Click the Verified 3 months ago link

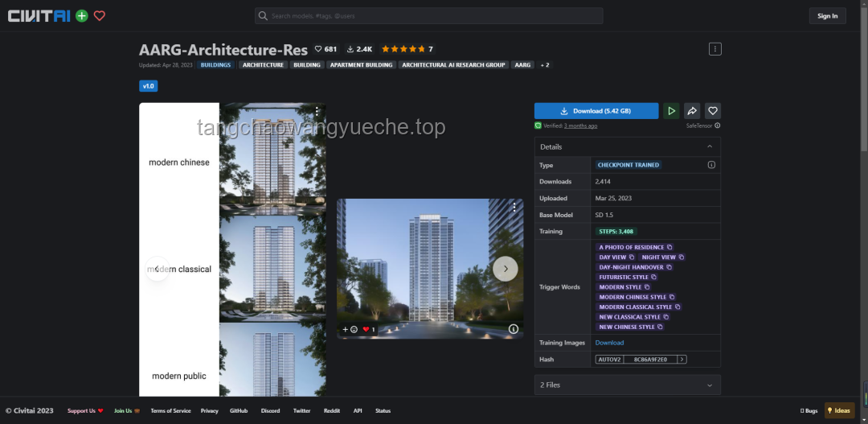(580, 126)
